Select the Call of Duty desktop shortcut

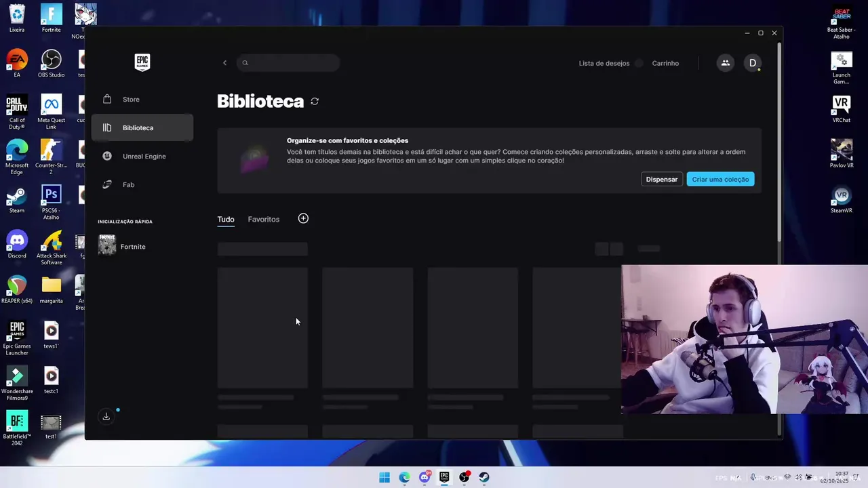coord(17,112)
